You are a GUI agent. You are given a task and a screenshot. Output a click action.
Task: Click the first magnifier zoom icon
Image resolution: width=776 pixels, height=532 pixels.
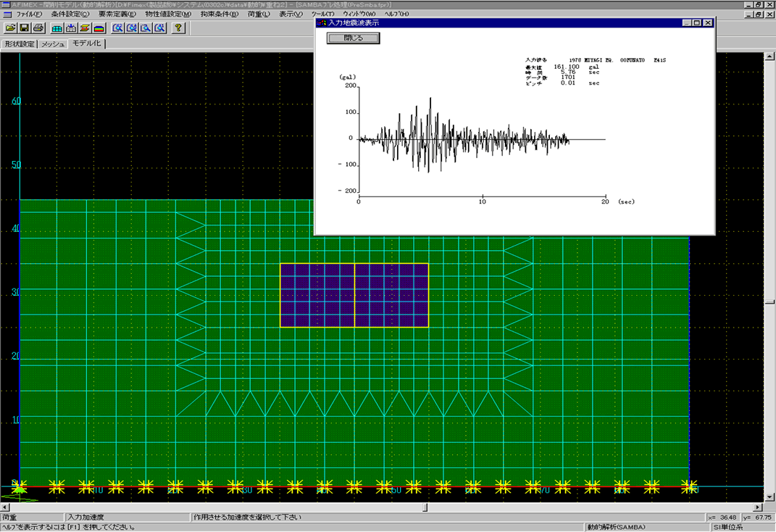click(117, 28)
